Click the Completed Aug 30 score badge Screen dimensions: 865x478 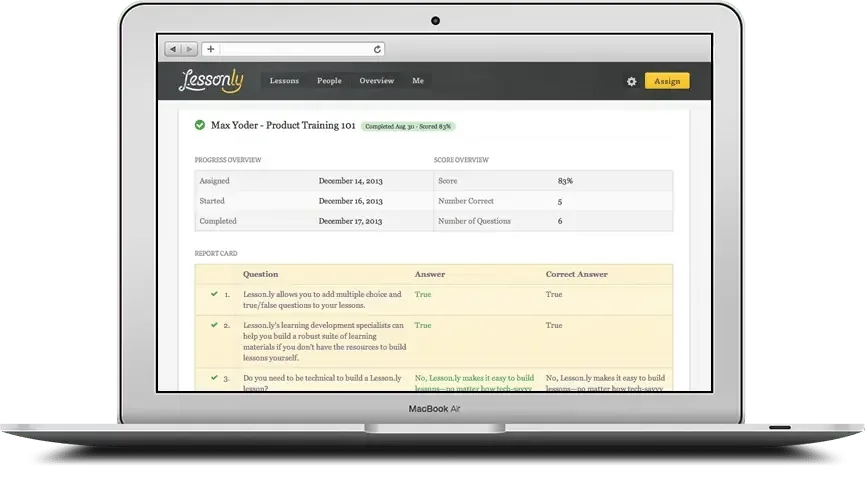(408, 126)
